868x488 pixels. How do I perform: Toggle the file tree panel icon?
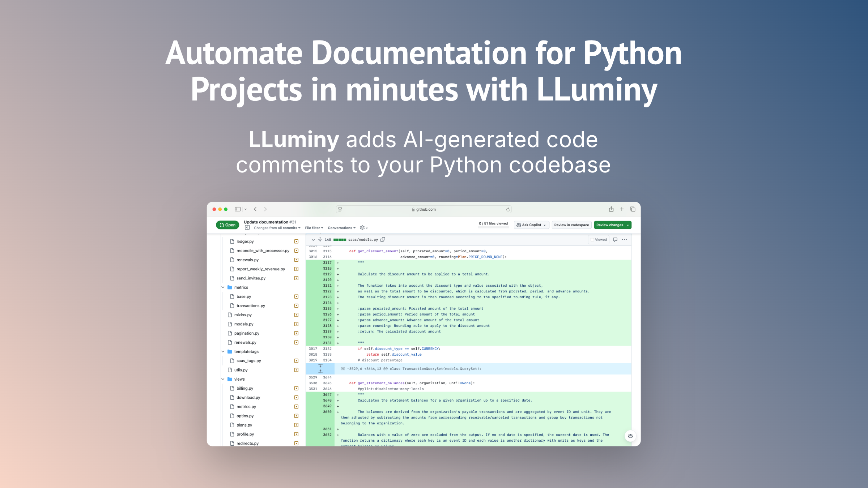tap(247, 227)
